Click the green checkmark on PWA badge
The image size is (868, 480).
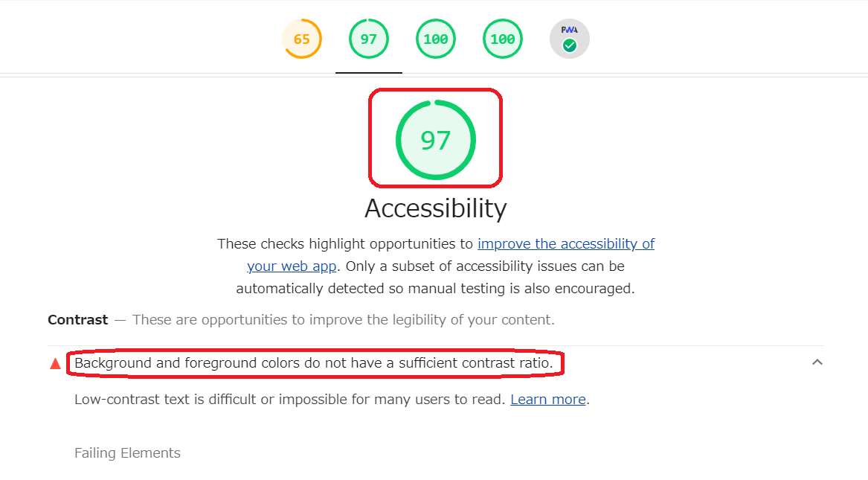[x=570, y=46]
